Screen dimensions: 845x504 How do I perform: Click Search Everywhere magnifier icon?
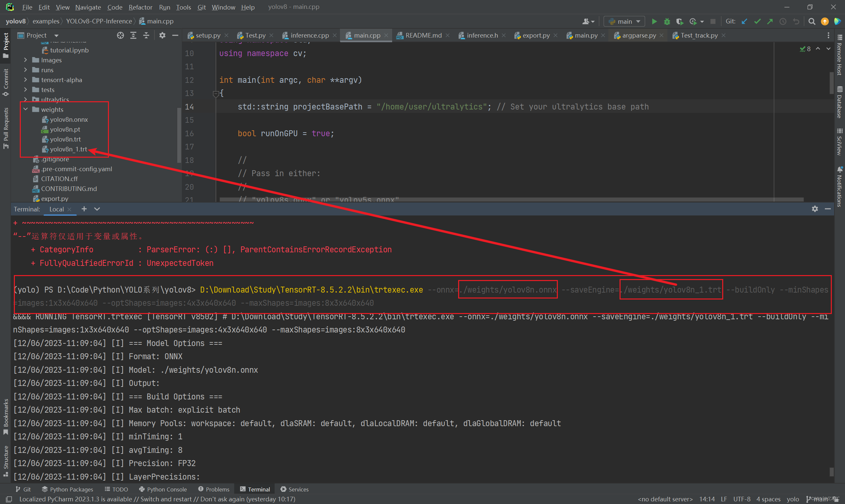[x=812, y=21]
